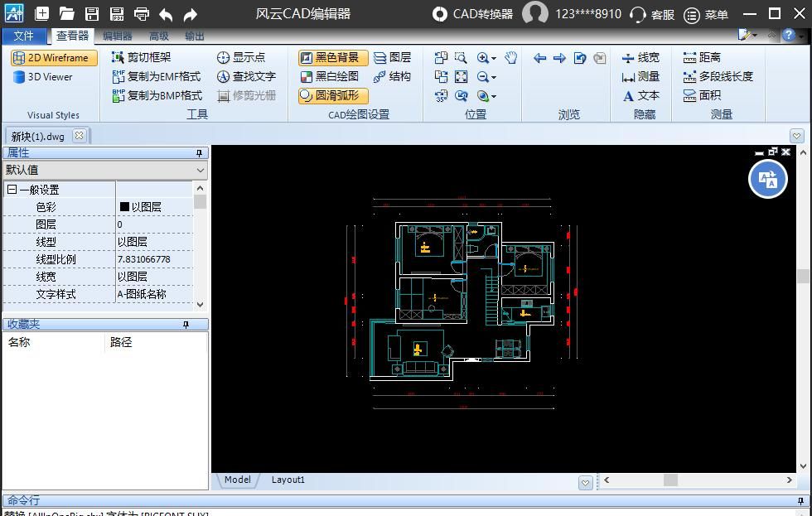Click the print icon in title bar
This screenshot has height=516, width=812.
141,14
